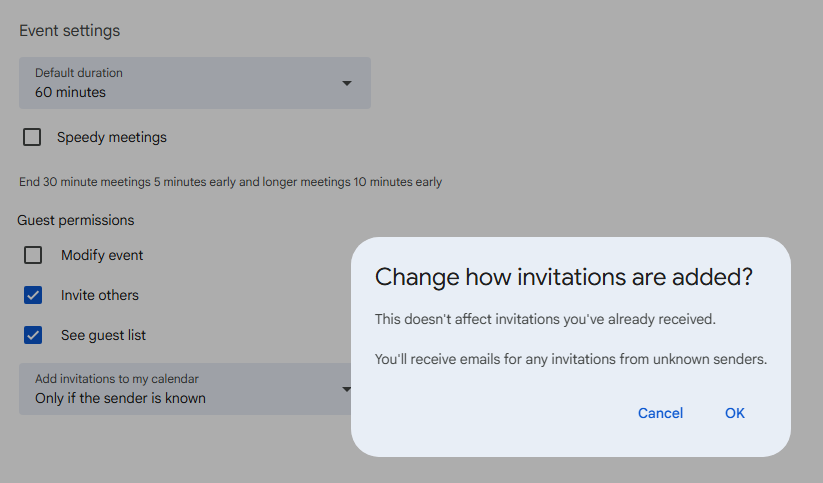This screenshot has width=823, height=483.
Task: Select the speedy meetings description text
Action: coord(230,182)
